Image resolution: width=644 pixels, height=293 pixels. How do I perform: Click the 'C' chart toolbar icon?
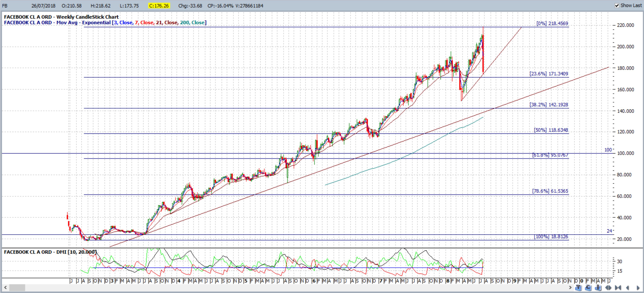point(589,288)
